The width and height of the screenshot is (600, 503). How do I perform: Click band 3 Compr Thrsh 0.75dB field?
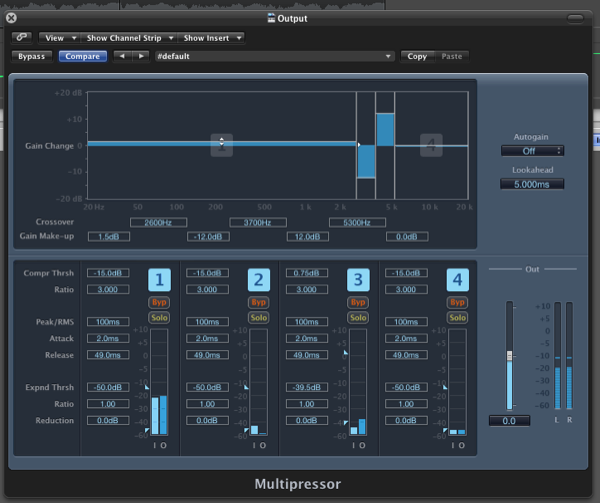[307, 273]
